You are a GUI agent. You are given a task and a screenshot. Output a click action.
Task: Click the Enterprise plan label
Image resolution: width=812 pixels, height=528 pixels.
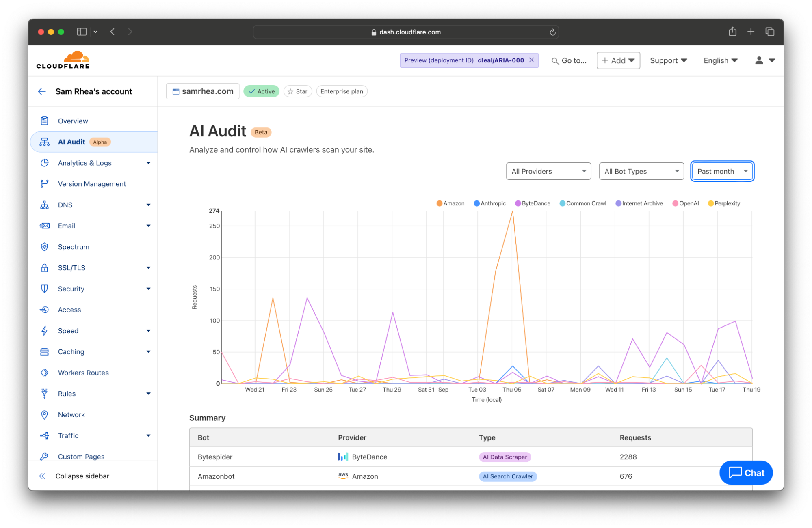343,91
